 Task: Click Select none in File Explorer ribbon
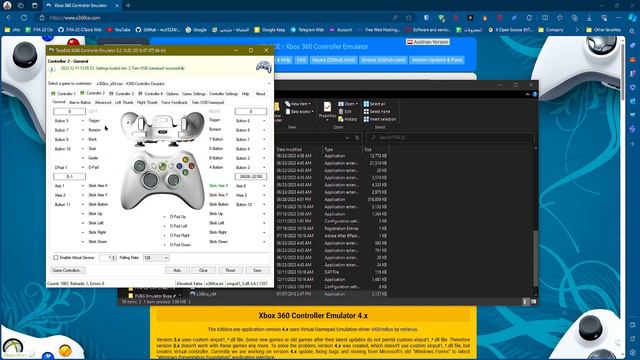coord(377,111)
